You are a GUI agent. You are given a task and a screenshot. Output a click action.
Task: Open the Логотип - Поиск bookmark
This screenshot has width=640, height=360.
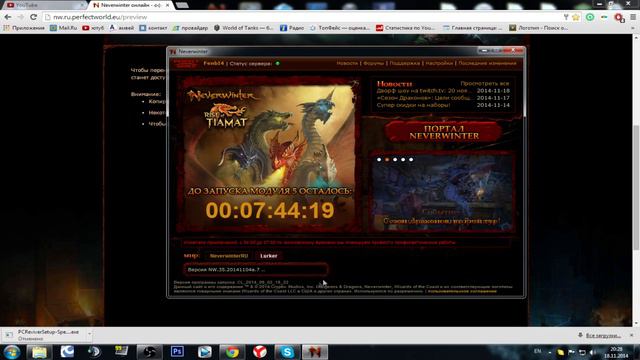click(x=538, y=28)
